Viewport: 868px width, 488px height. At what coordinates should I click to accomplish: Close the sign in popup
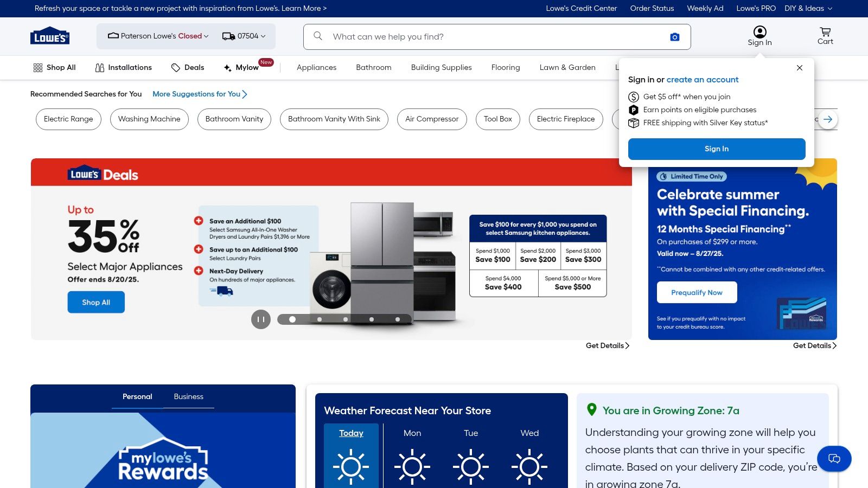coord(799,68)
